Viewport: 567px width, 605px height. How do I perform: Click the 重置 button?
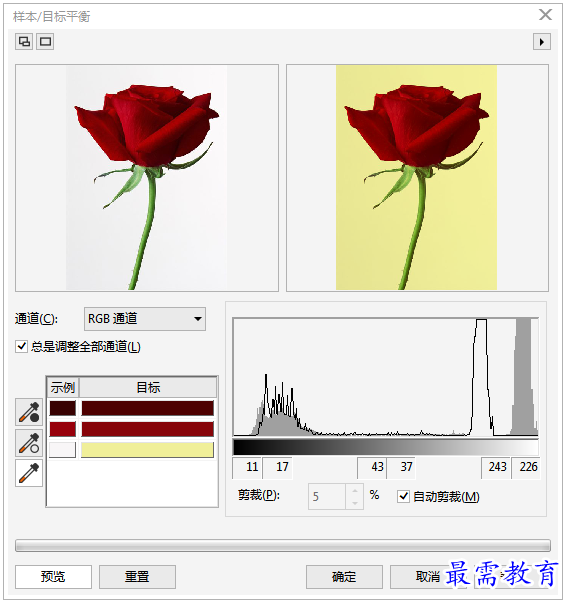[x=137, y=577]
